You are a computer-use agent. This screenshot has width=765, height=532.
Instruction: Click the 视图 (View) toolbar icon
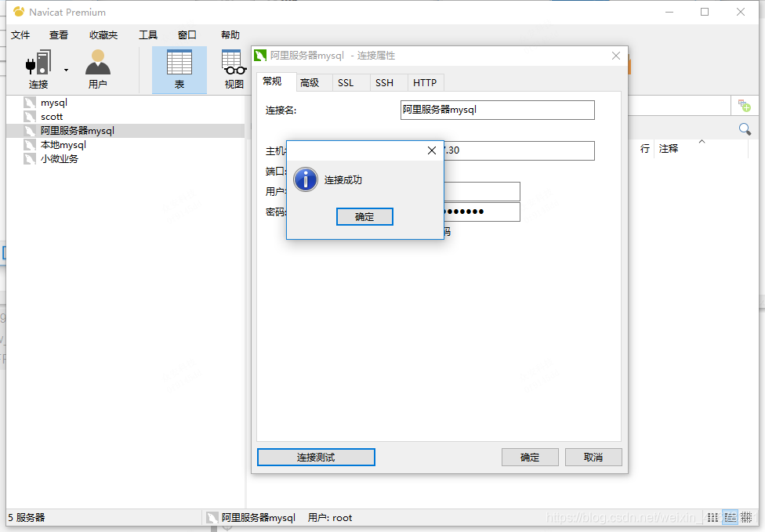[234, 70]
